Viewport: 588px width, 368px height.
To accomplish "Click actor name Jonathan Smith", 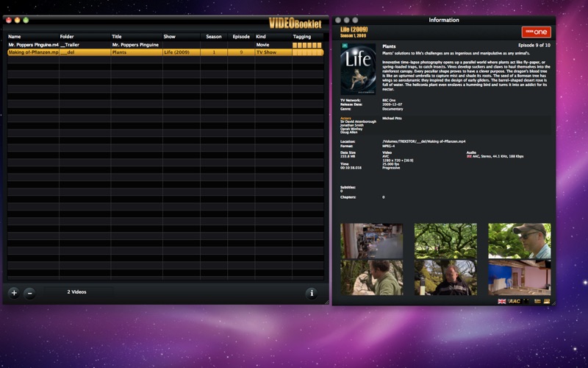I will [352, 125].
